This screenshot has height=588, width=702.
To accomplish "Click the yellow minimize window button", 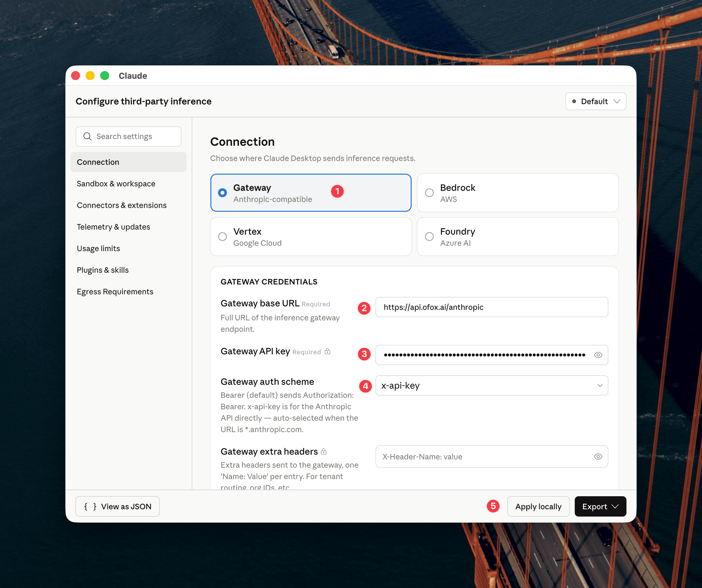I will coord(90,76).
